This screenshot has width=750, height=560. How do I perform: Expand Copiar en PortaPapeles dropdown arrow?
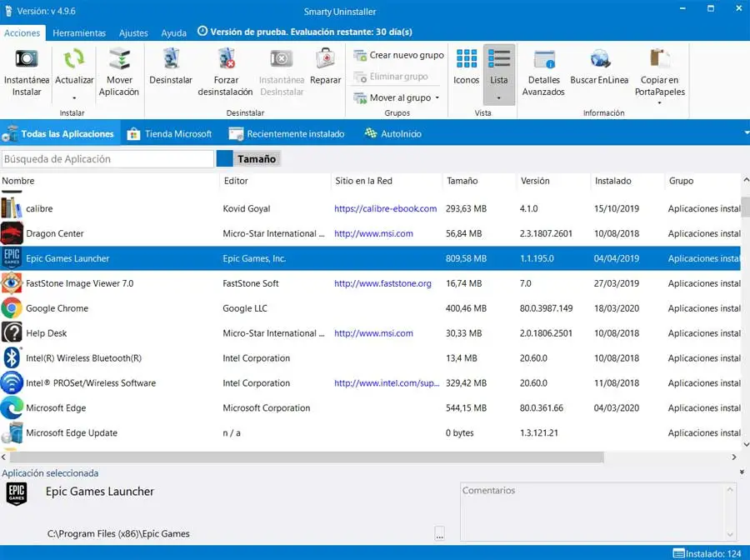660,102
